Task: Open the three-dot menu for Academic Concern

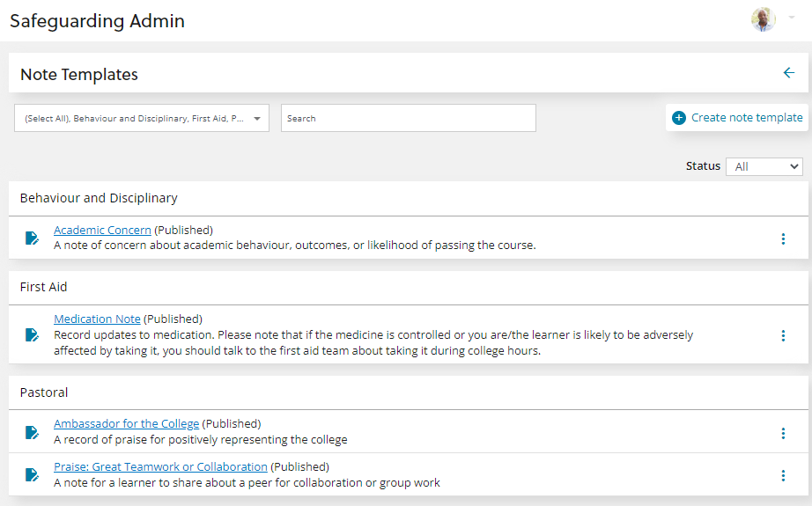Action: pos(783,238)
